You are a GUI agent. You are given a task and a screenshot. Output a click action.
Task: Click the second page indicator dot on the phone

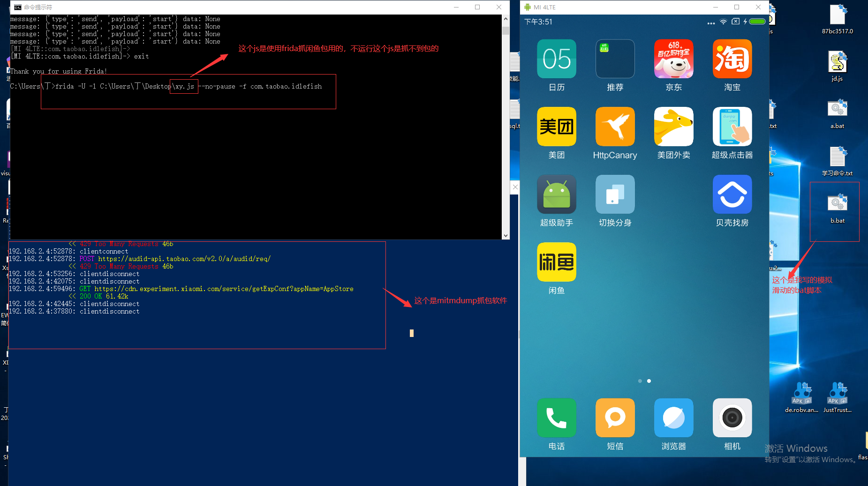649,381
